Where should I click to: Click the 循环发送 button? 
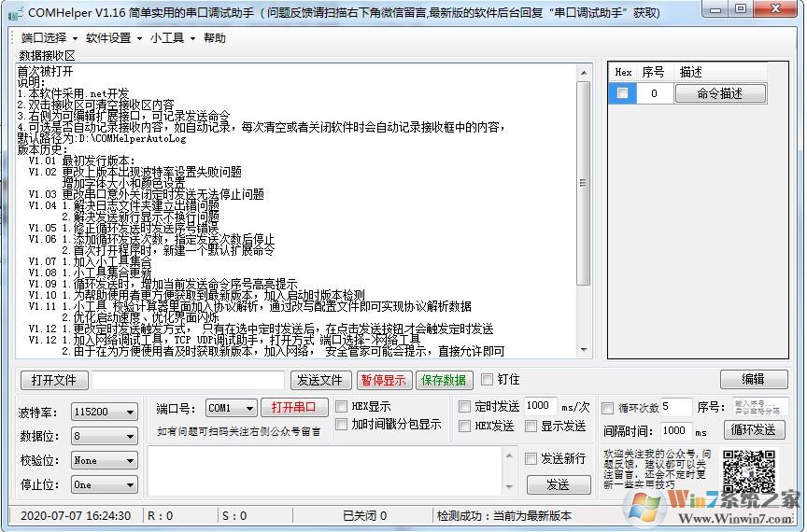754,429
